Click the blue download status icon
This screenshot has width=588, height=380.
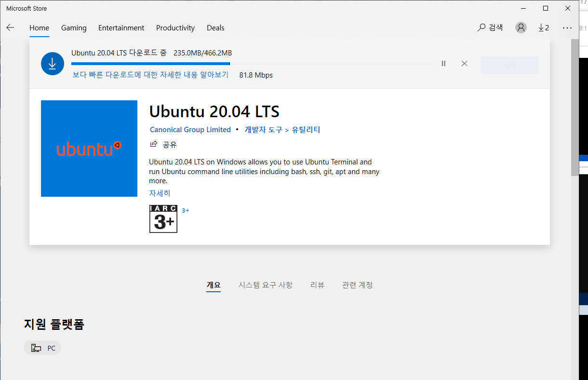tap(53, 64)
